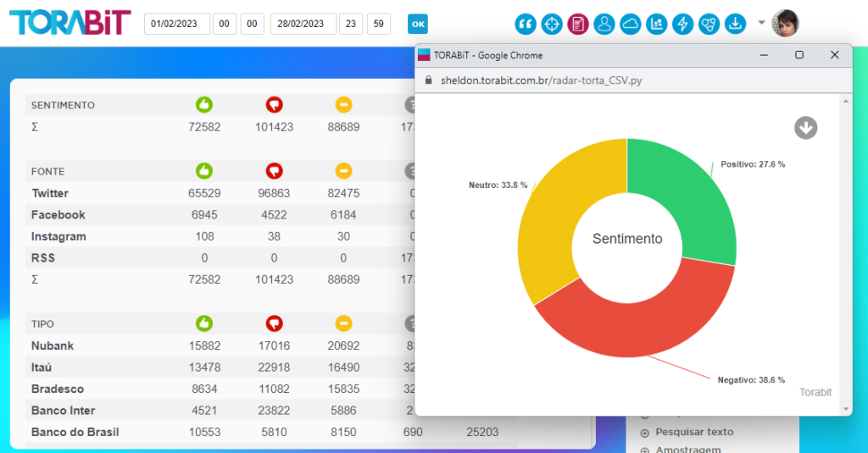Click negative thumbs-down icon in FONTE row

tap(274, 171)
